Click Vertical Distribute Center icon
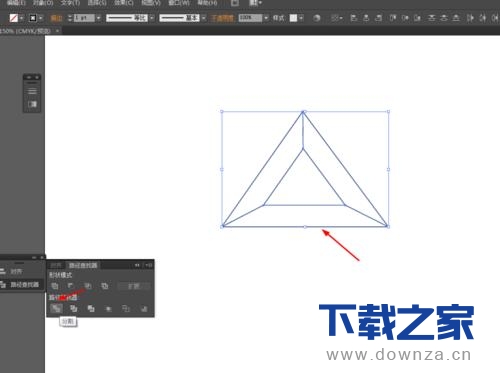This screenshot has height=373, width=500. [x=444, y=18]
